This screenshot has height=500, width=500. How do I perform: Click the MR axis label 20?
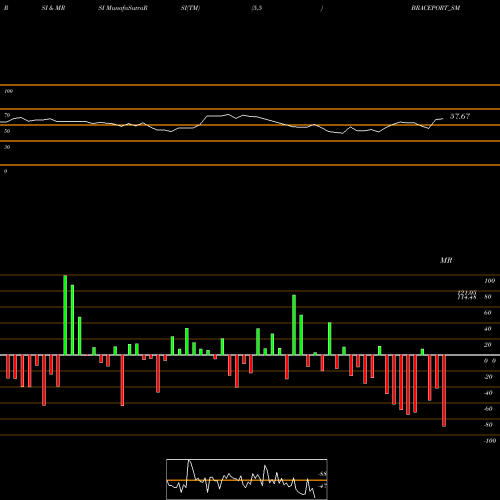(487, 345)
